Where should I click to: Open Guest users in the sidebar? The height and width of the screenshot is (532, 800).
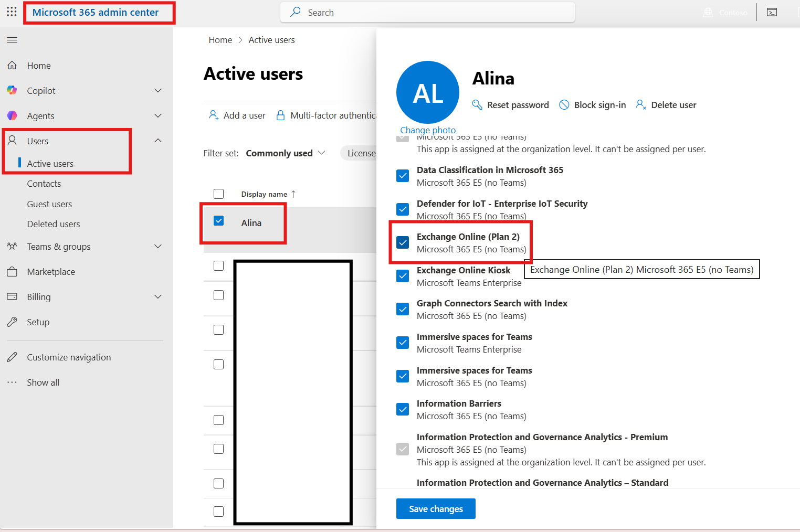[49, 204]
